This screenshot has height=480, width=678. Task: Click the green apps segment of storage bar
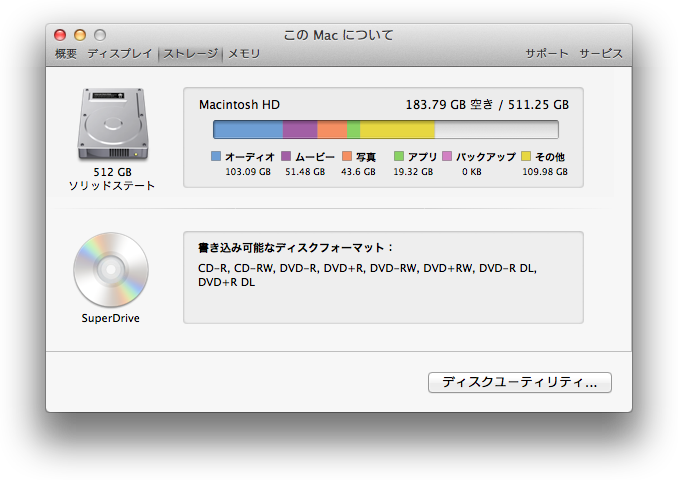pyautogui.click(x=354, y=130)
